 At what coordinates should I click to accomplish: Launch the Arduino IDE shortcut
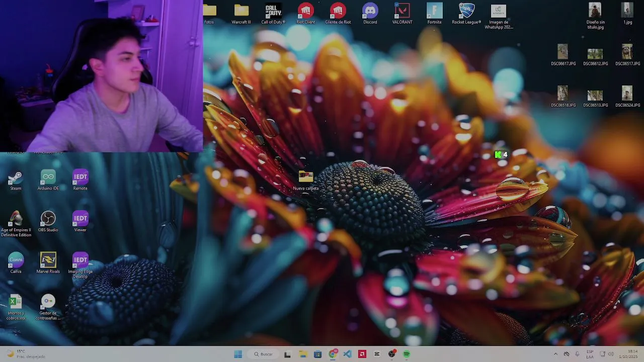[x=48, y=180]
